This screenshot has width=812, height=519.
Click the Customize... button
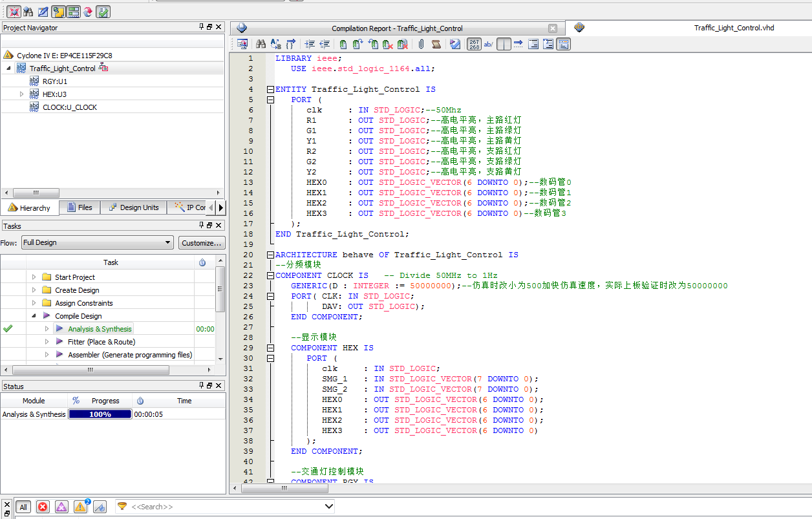click(x=202, y=242)
